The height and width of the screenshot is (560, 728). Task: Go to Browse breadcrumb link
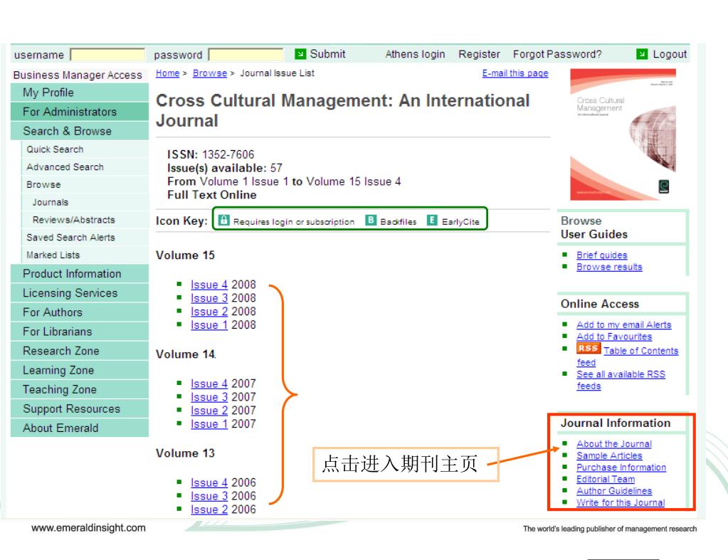210,73
